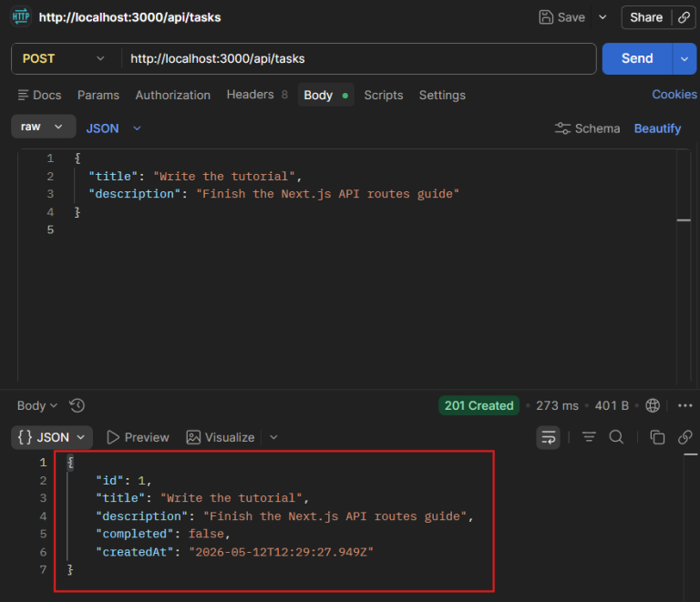The height and width of the screenshot is (602, 700).
Task: Click the Visualize button
Action: 221,437
